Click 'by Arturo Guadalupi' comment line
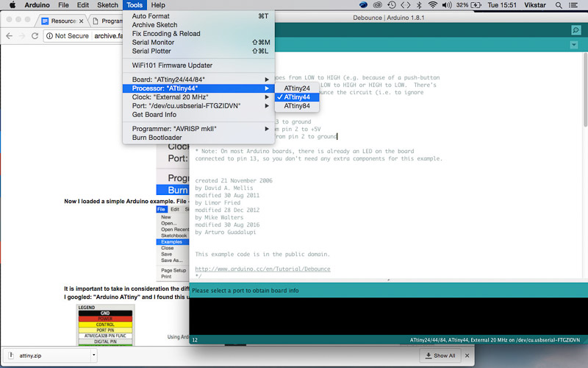 click(226, 232)
